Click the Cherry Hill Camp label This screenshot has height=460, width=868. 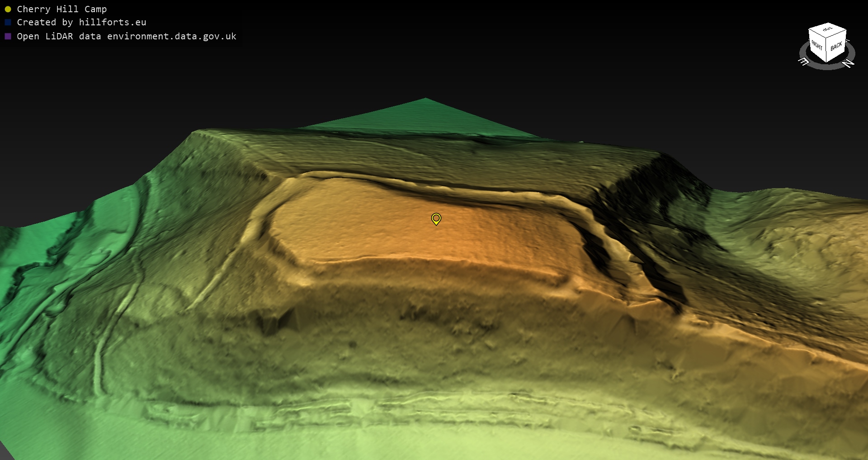click(x=61, y=9)
